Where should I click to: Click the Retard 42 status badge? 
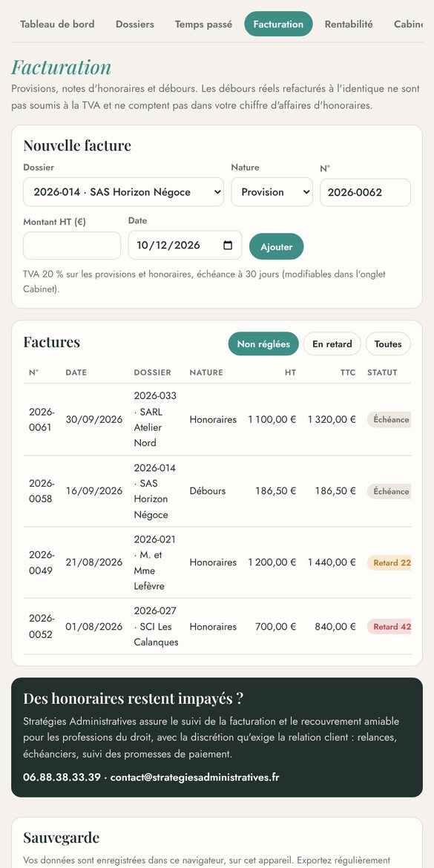[x=389, y=627]
